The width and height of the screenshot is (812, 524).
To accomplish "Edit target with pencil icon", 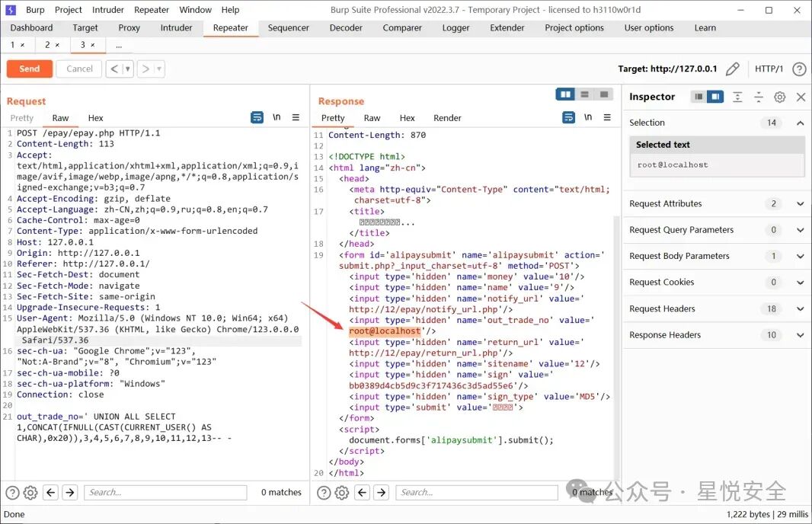I will (732, 69).
